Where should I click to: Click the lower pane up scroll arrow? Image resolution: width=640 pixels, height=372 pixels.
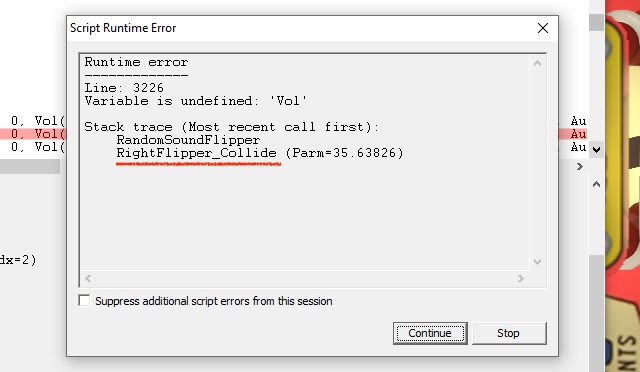(596, 184)
